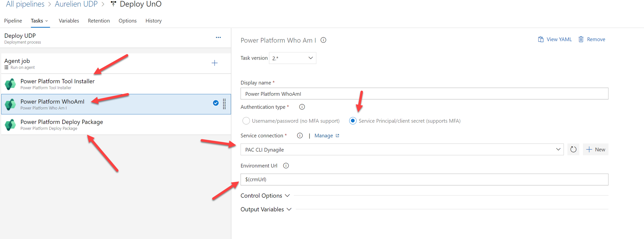Open the Manage service connections link
This screenshot has height=239, width=644.
[x=326, y=136]
